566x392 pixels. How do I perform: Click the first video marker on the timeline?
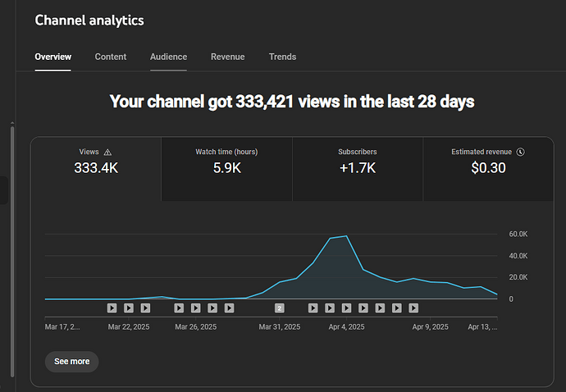pos(112,308)
